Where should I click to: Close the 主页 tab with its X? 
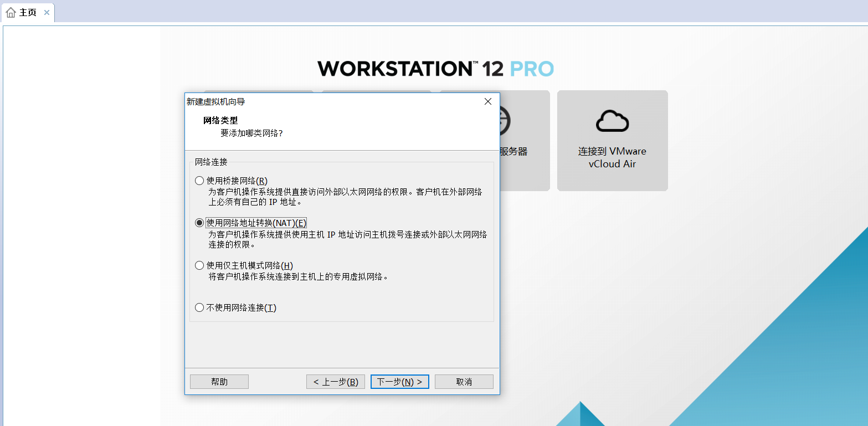click(47, 12)
